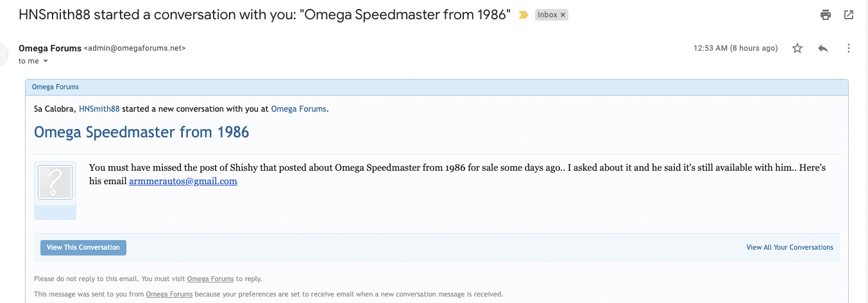This screenshot has width=868, height=303.
Task: Open View All Your Conversations link
Action: tap(790, 247)
